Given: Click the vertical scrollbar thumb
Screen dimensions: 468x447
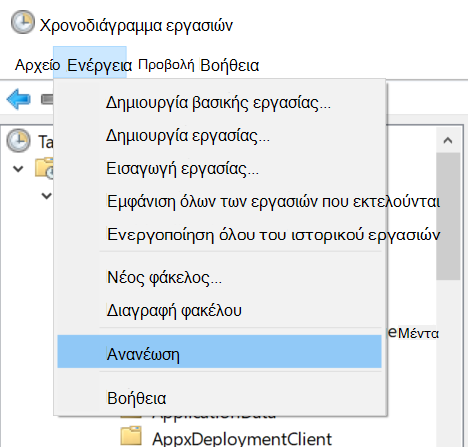Looking at the screenshot, I should pos(448,216).
